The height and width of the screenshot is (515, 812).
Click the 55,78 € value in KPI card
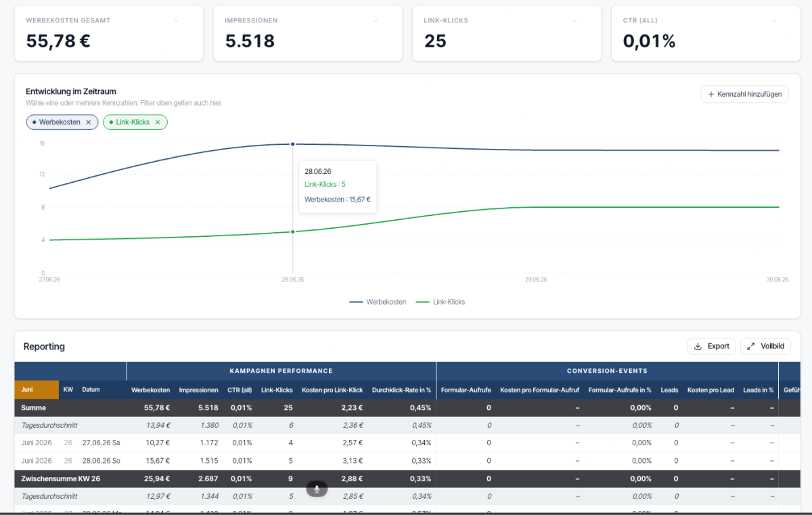(58, 41)
